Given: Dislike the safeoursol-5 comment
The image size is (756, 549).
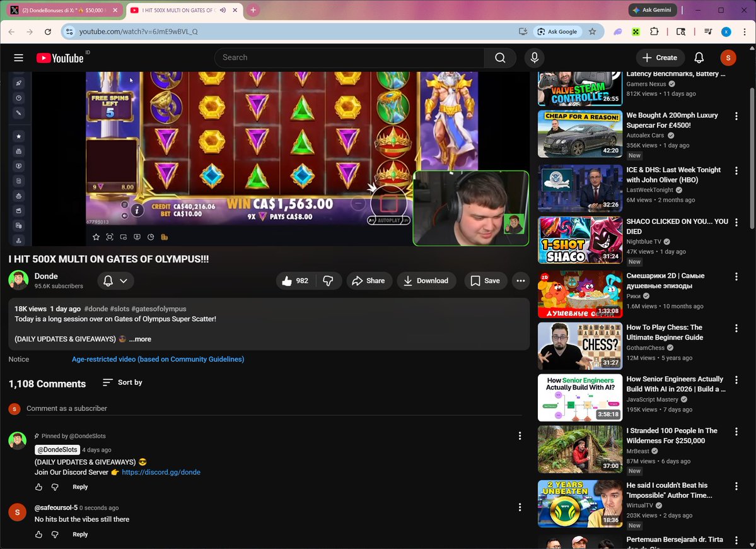Looking at the screenshot, I should pyautogui.click(x=55, y=534).
